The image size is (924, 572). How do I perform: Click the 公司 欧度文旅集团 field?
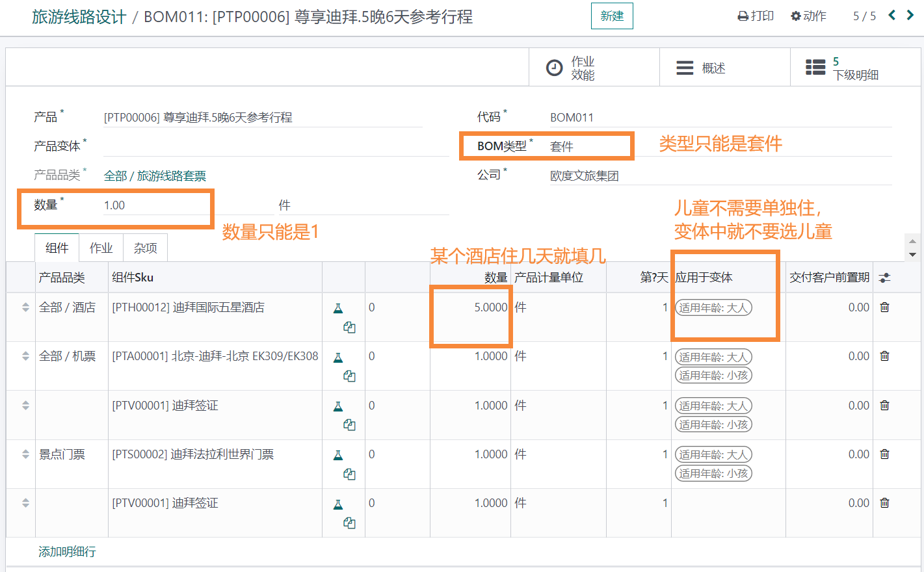(720, 176)
